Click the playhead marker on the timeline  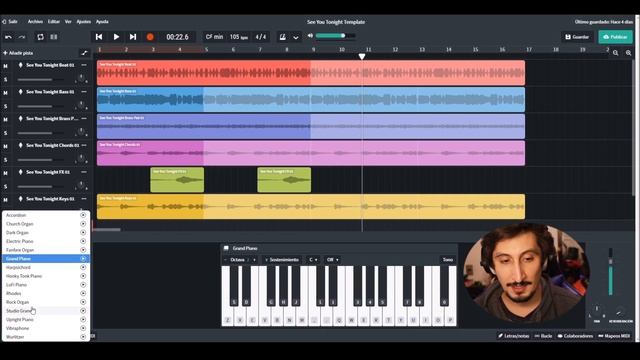tap(362, 57)
